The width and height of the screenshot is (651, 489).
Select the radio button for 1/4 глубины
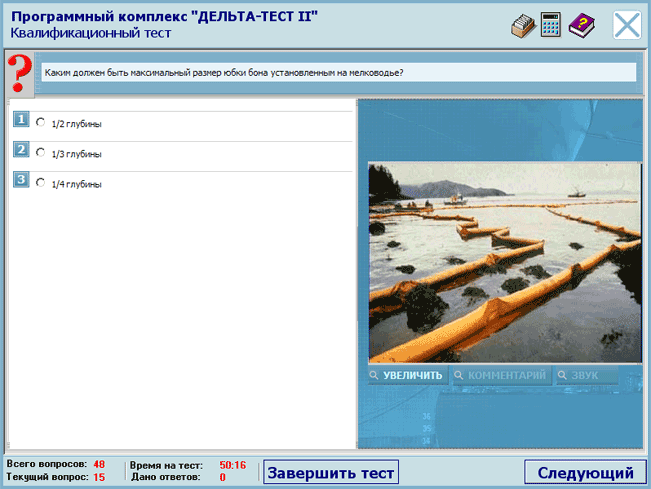40,183
